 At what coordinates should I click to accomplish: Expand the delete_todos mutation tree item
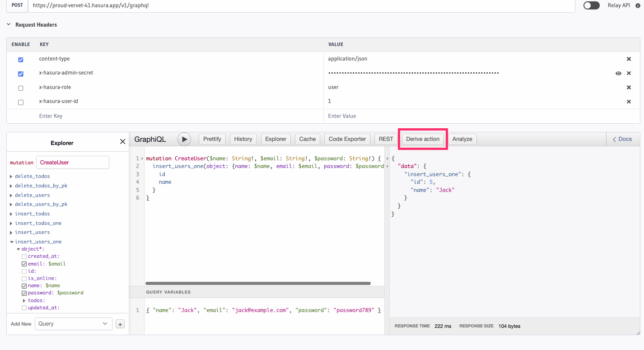tap(11, 176)
